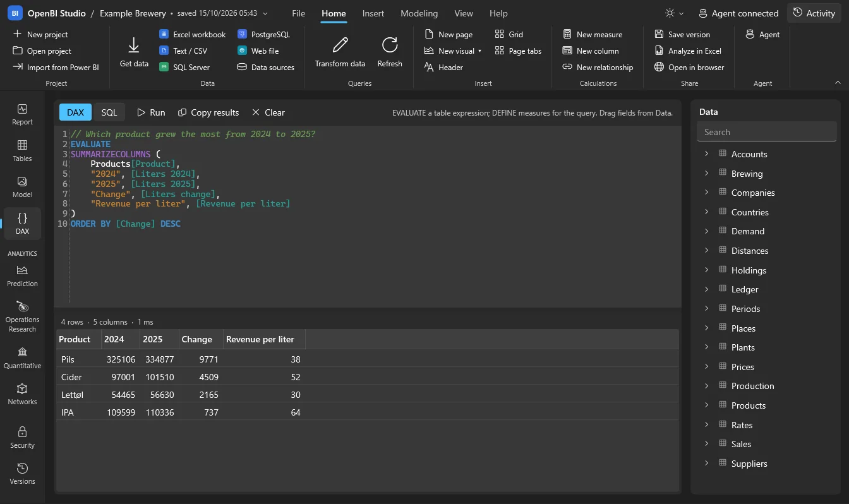Open the saved version dropdown
The height and width of the screenshot is (504, 849).
pyautogui.click(x=265, y=13)
